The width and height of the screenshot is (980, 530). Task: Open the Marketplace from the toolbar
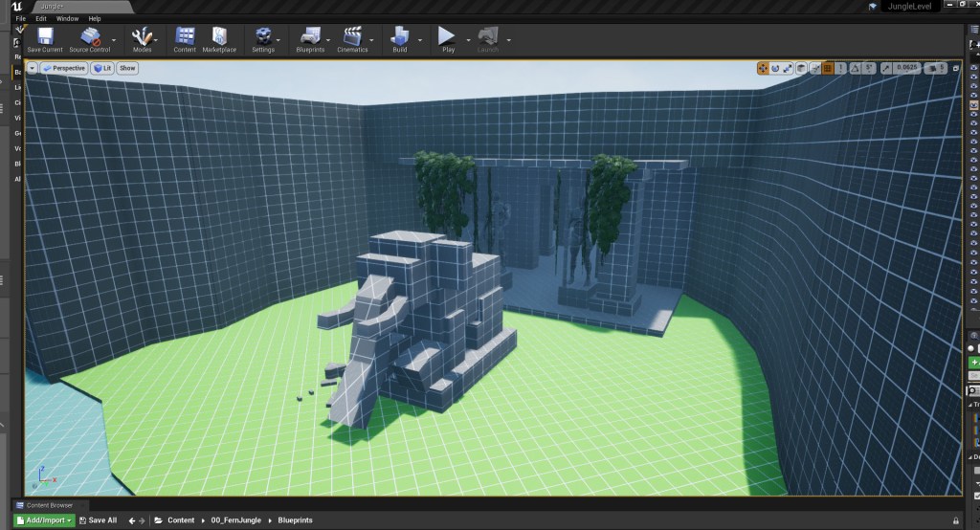click(x=219, y=38)
